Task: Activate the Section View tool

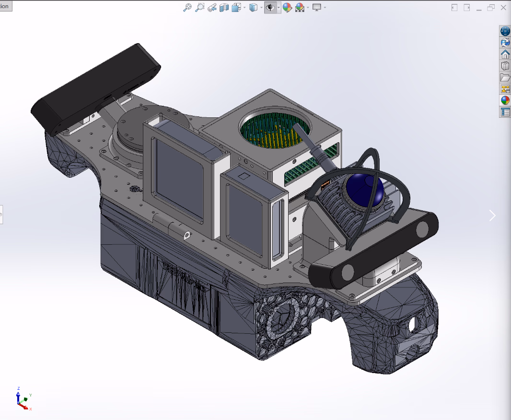Action: (224, 8)
